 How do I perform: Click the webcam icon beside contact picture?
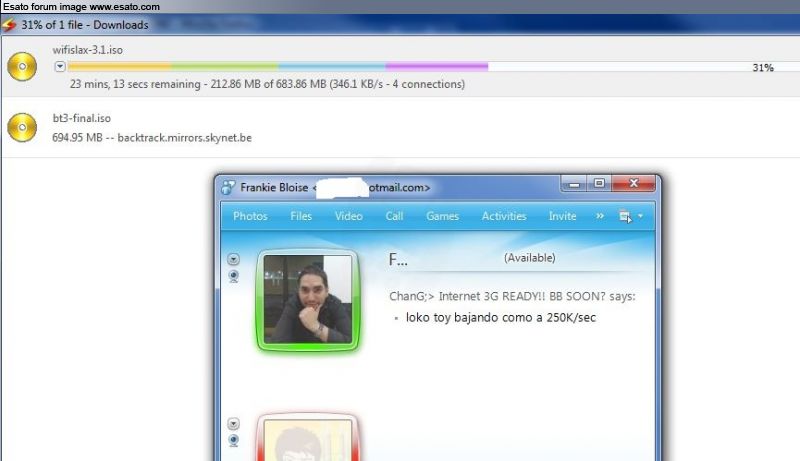coord(233,277)
